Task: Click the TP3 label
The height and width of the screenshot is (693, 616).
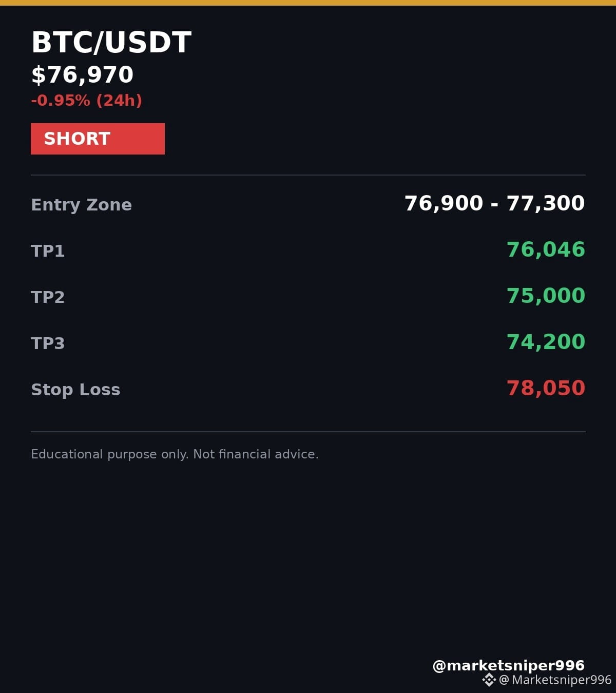Action: coord(48,343)
